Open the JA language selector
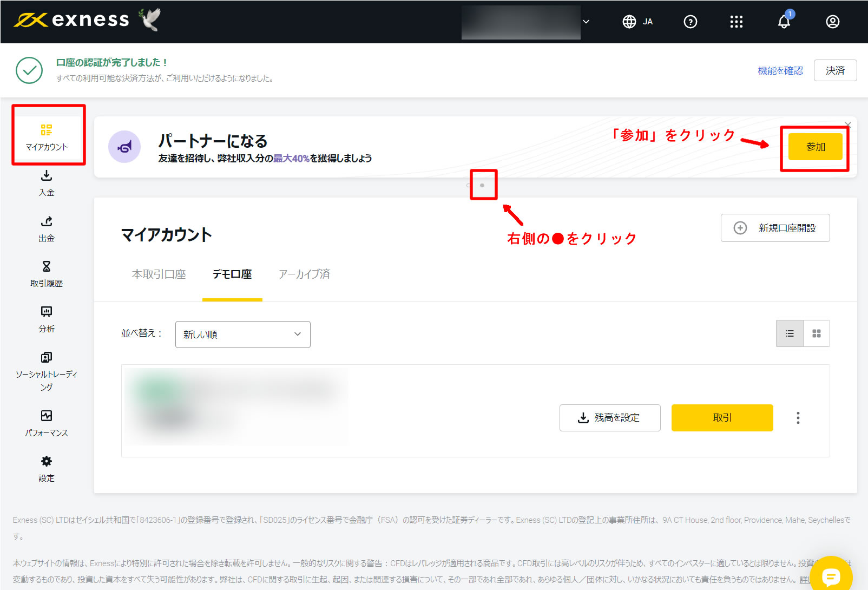The width and height of the screenshot is (868, 590). pyautogui.click(x=637, y=22)
